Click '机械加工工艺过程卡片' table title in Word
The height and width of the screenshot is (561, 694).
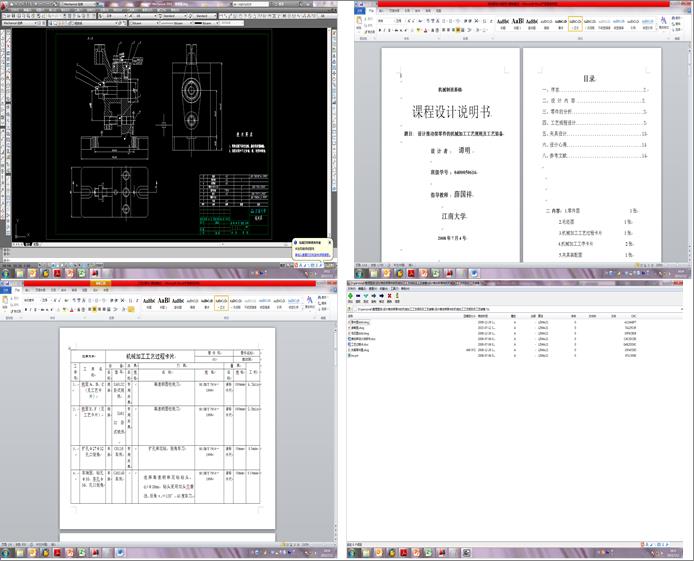click(151, 355)
